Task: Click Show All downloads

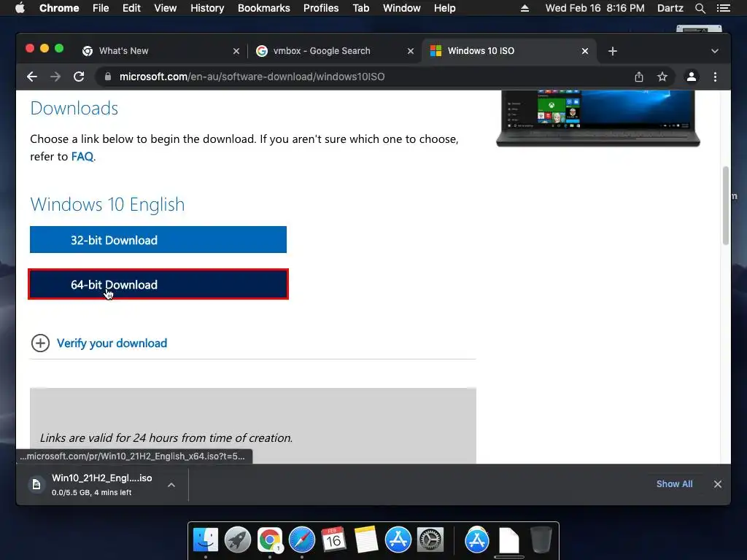Action: click(x=674, y=484)
